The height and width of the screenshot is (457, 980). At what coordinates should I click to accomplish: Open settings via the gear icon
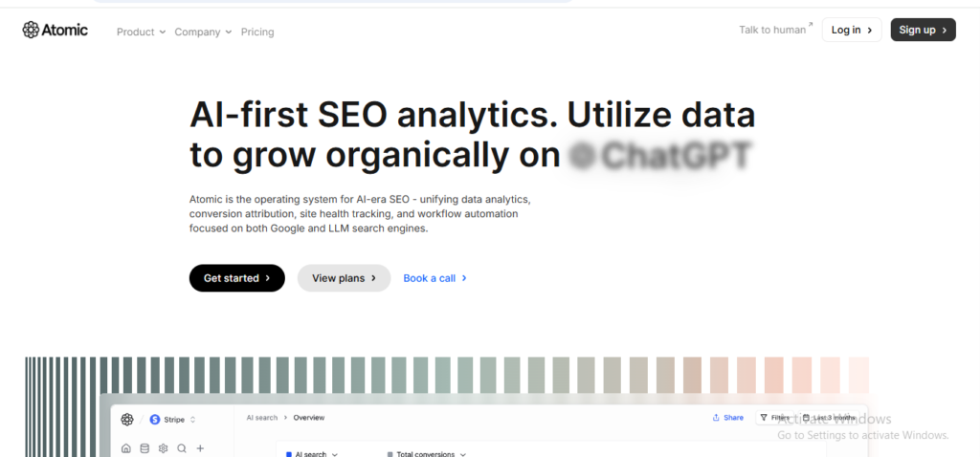coord(164,448)
